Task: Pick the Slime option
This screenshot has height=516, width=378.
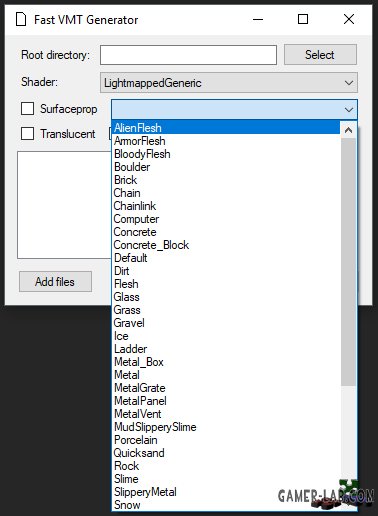Action: 226,479
